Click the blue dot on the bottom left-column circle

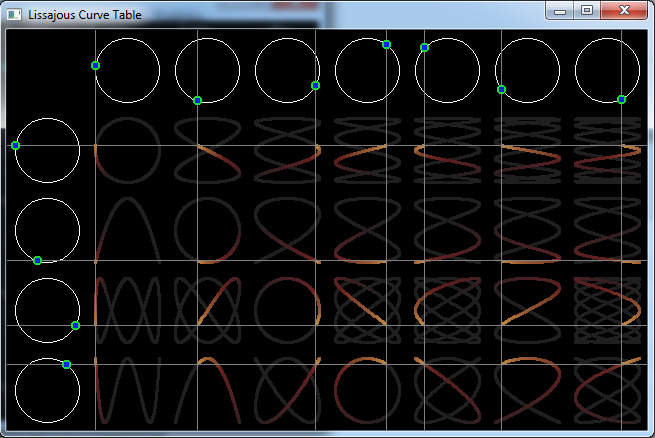(x=66, y=364)
